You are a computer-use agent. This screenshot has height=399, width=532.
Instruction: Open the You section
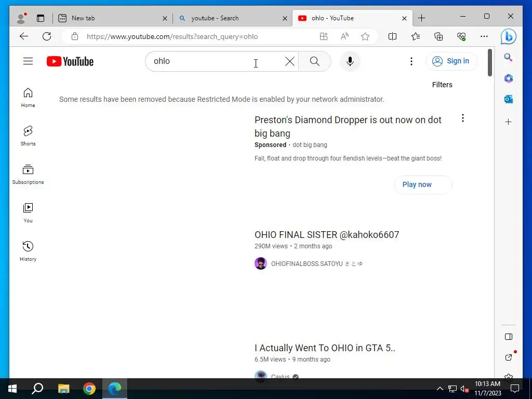28,212
